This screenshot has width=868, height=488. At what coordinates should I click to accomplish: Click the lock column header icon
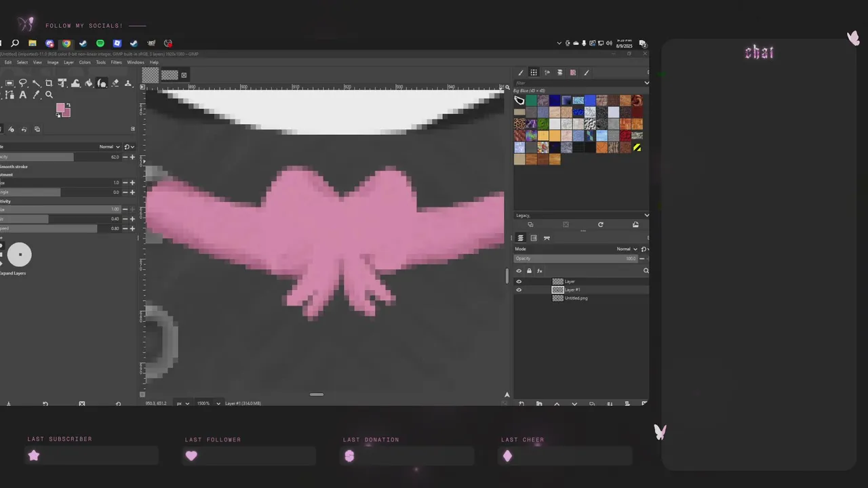529,270
